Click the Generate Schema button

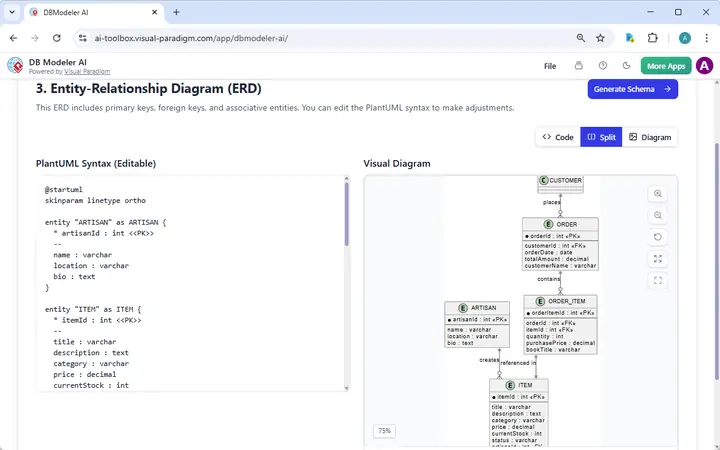tap(632, 89)
